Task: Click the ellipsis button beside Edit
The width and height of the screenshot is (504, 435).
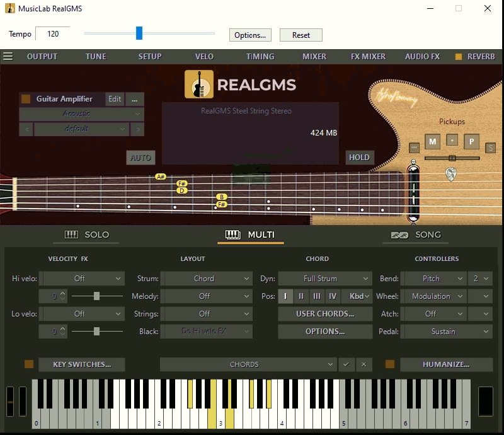Action: [134, 99]
